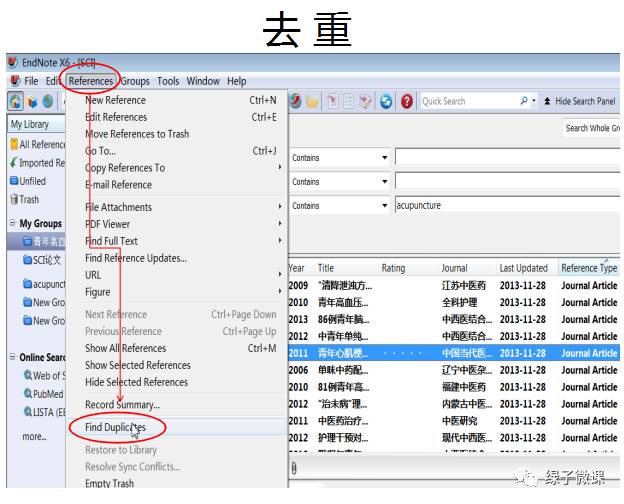Choose Go To... menu entry
This screenshot has width=624, height=504.
click(177, 151)
